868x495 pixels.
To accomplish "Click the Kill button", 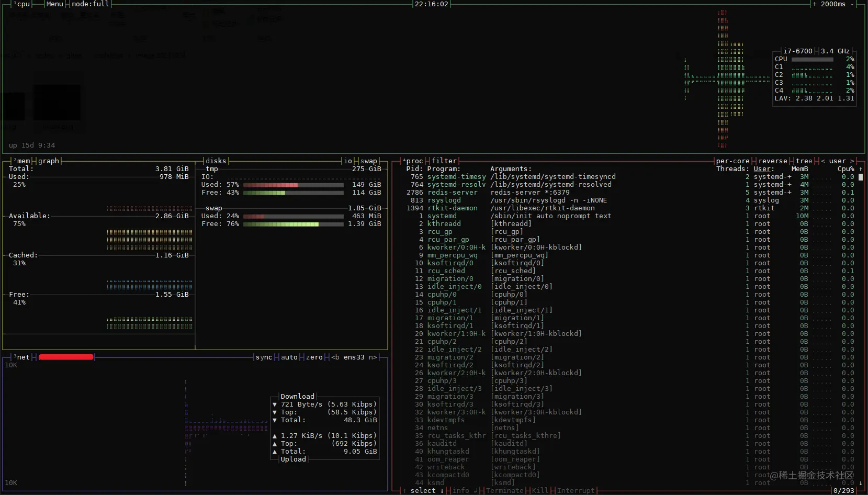I will click(540, 490).
